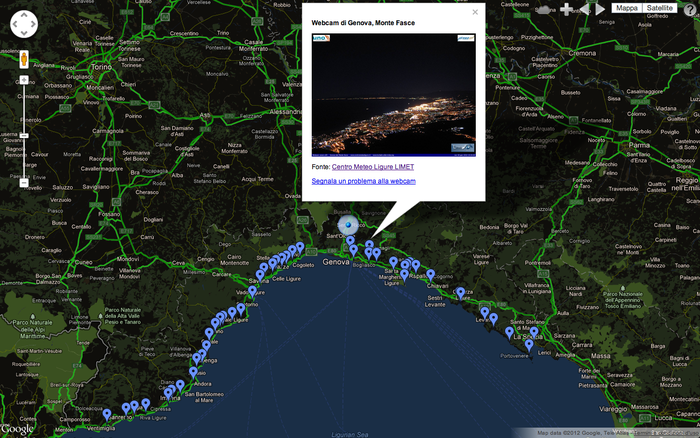Click the cloud weather icon

[543, 9]
